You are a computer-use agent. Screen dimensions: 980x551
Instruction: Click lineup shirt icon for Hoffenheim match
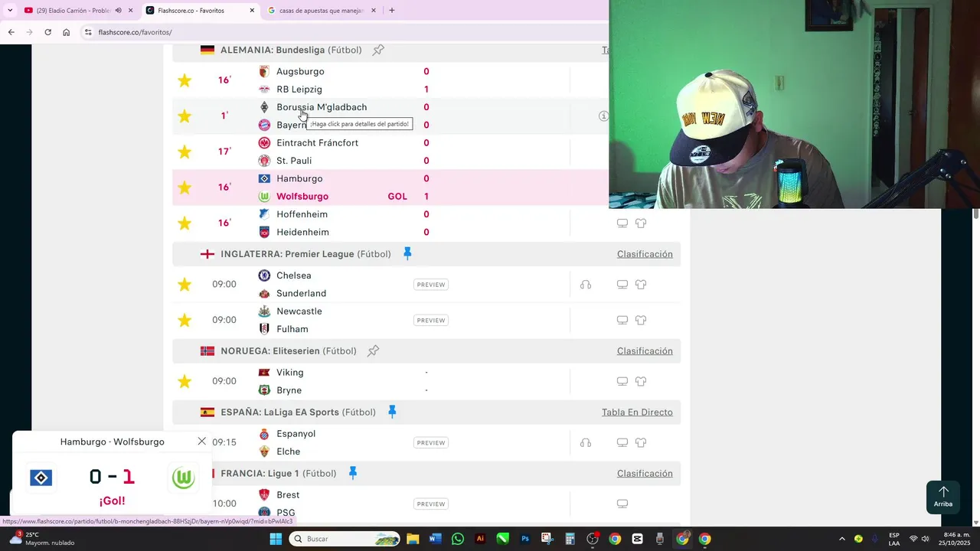click(641, 223)
